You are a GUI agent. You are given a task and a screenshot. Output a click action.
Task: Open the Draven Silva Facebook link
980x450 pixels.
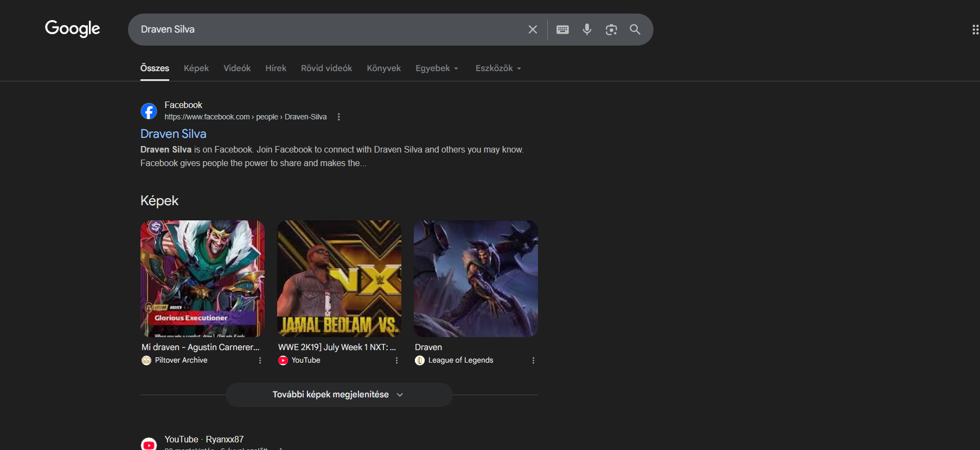(174, 134)
